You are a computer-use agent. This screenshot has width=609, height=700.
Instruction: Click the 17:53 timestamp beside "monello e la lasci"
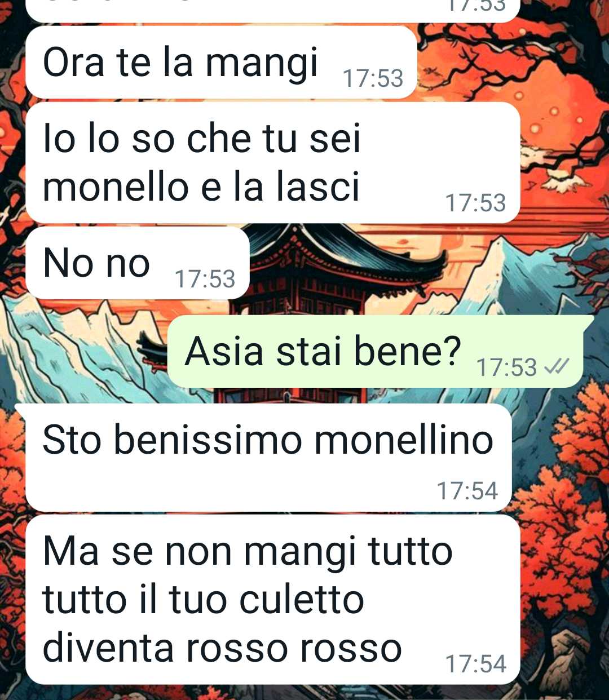click(x=476, y=203)
